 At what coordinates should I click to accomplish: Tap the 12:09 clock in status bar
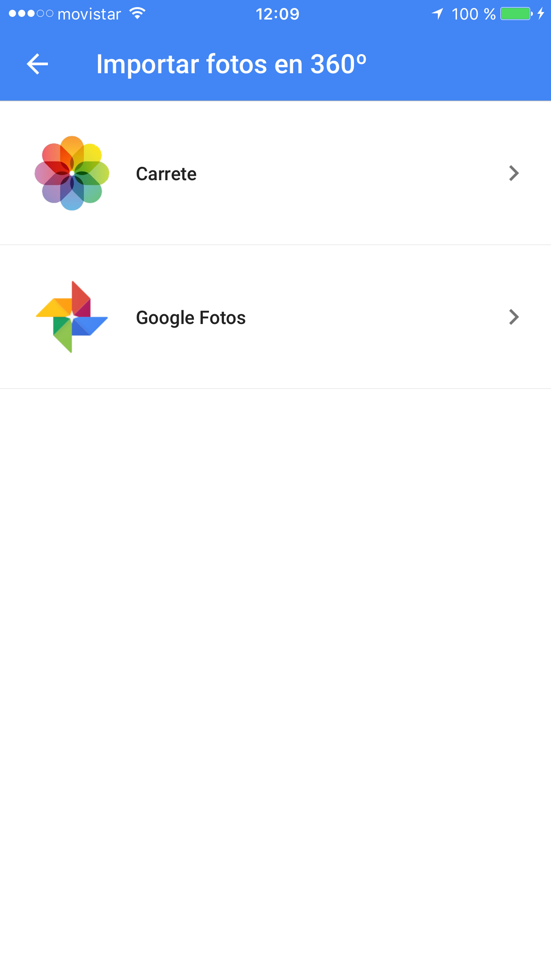[x=277, y=14]
